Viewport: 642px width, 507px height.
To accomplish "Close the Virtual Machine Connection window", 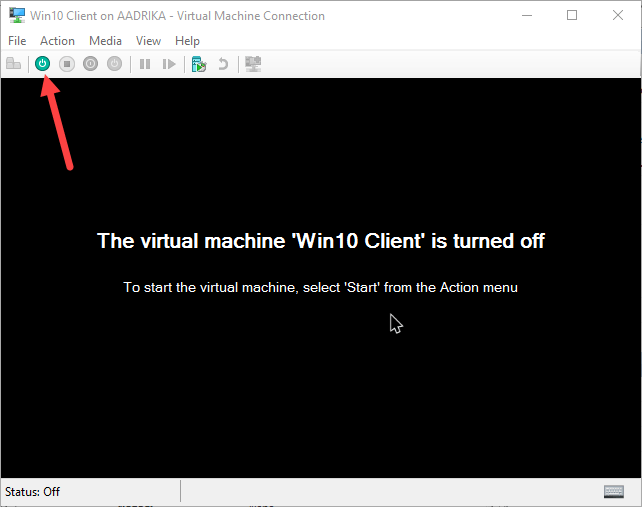I will (618, 16).
